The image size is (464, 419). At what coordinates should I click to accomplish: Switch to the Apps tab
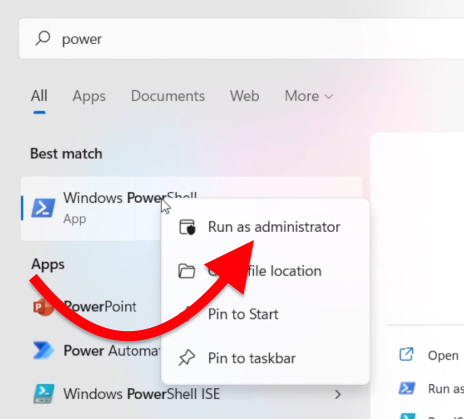tap(89, 96)
